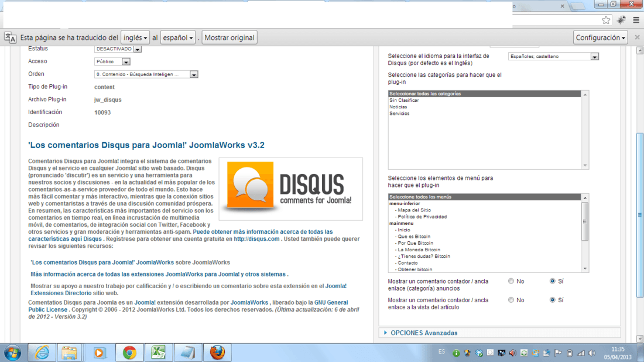Select No for category listings comment counter
The width and height of the screenshot is (644, 362).
511,281
